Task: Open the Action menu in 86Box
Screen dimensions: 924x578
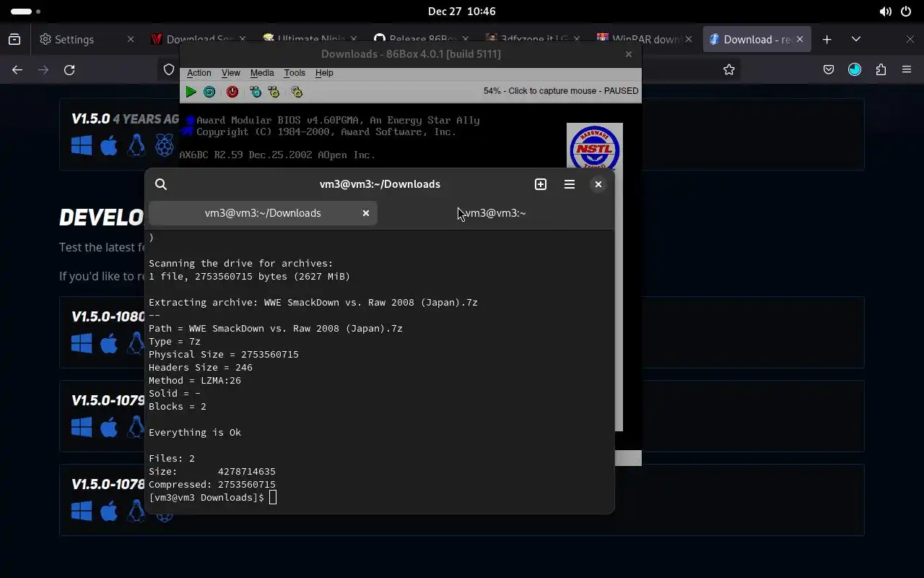Action: click(199, 73)
